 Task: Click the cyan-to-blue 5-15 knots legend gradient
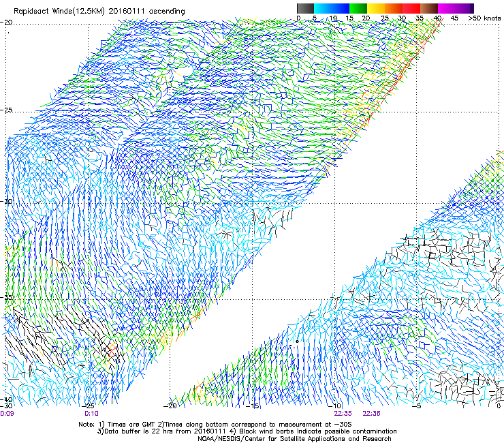pyautogui.click(x=332, y=8)
